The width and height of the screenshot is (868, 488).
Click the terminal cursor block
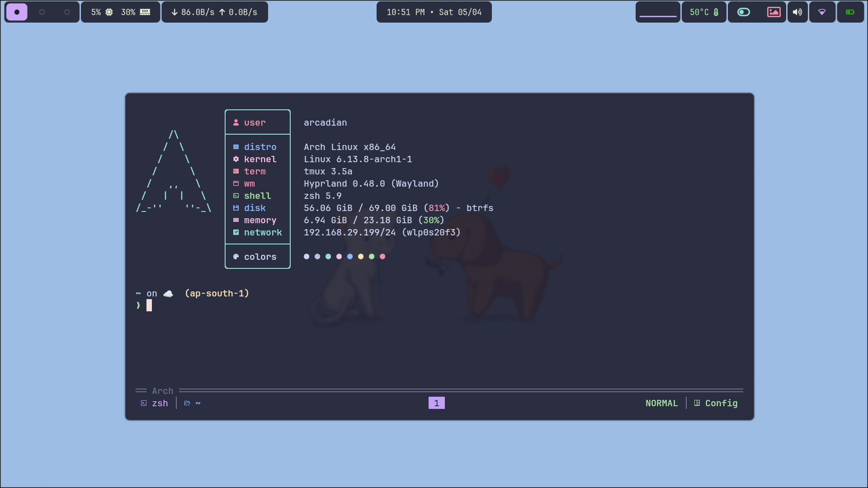149,305
